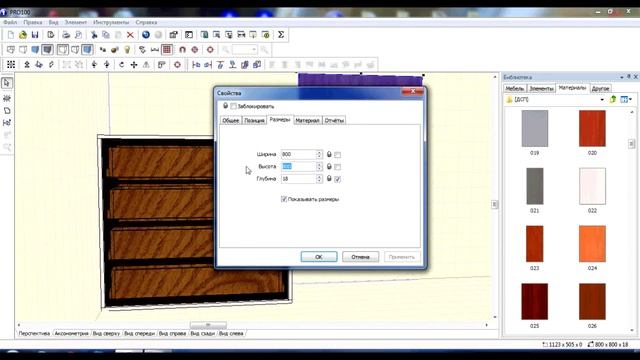Click the Ширина spinner arrows

[x=319, y=154]
